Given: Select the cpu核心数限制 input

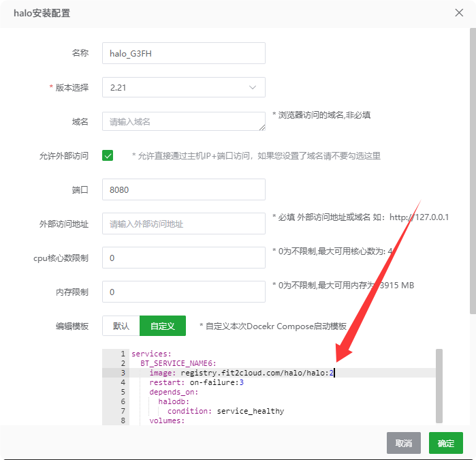Looking at the screenshot, I should tap(183, 258).
